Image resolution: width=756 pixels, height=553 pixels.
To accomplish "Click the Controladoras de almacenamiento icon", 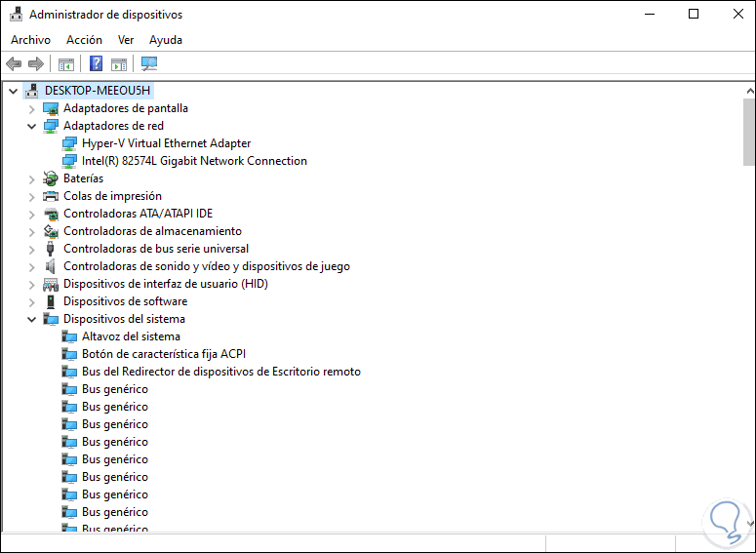I will point(51,231).
